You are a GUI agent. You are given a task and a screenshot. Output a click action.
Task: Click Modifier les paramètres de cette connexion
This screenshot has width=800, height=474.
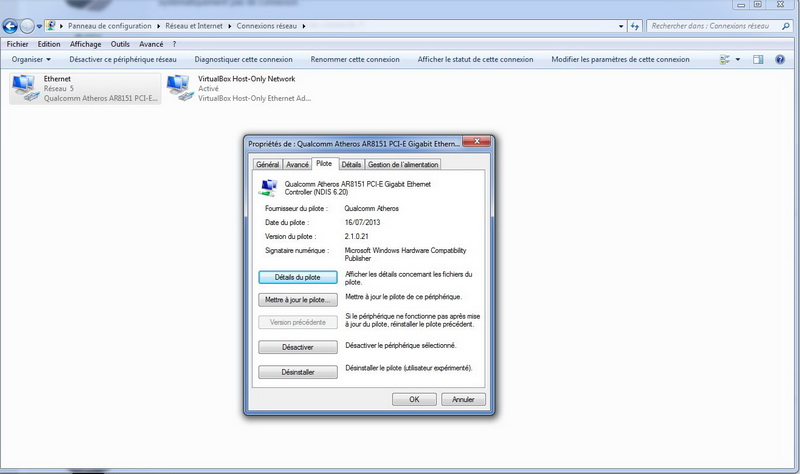[620, 60]
